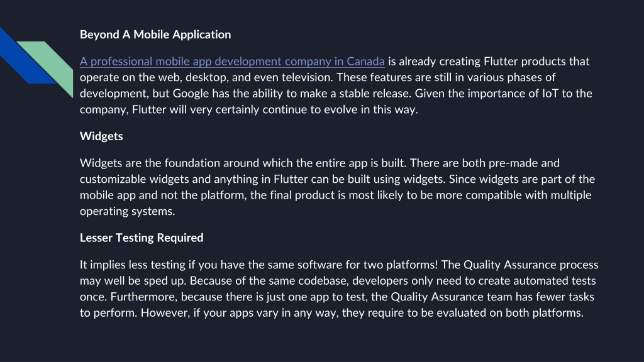Image resolution: width=644 pixels, height=362 pixels.
Task: Click the words "evaluated on both platforms"
Action: (510, 313)
